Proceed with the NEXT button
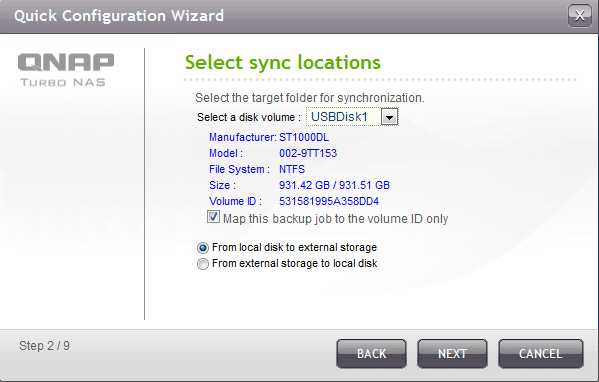Image resolution: width=599 pixels, height=382 pixels. pos(452,354)
